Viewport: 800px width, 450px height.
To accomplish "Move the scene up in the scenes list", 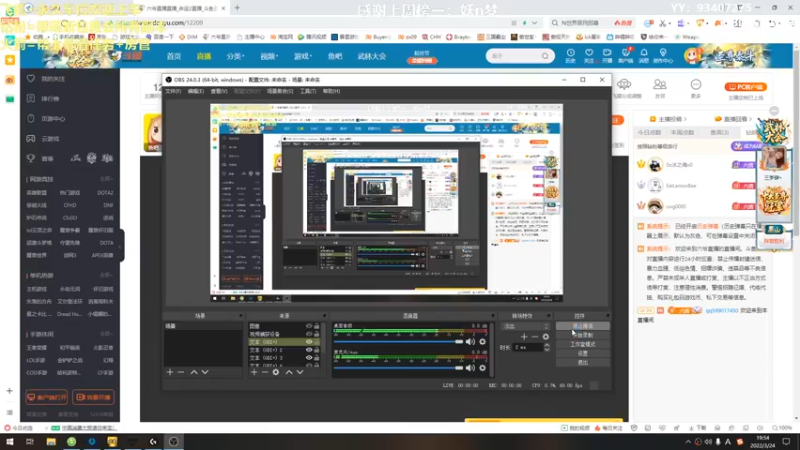I will (194, 372).
